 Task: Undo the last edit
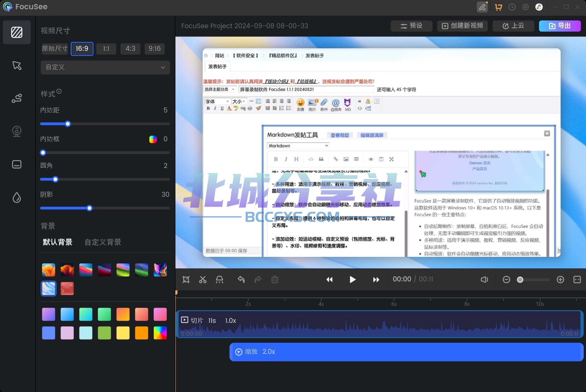(x=241, y=280)
